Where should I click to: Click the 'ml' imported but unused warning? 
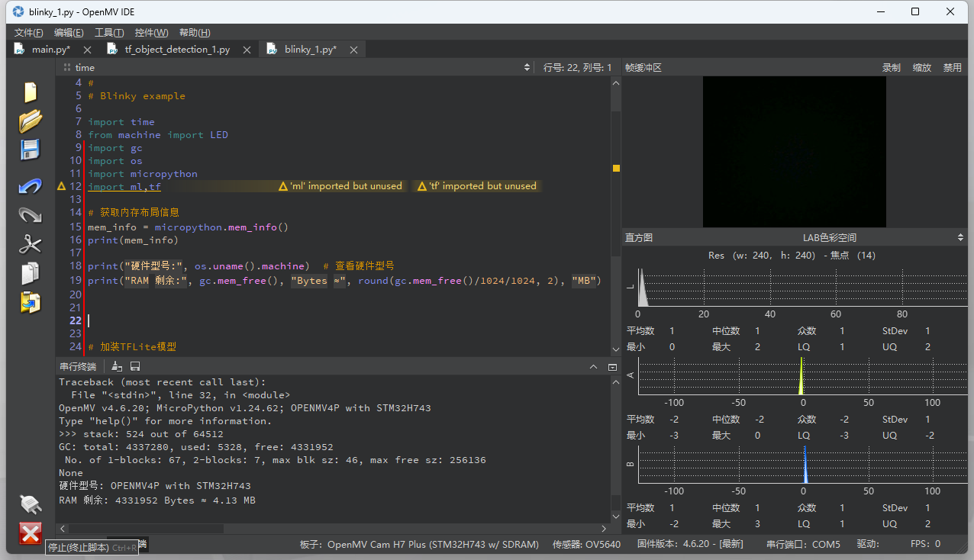click(x=340, y=186)
